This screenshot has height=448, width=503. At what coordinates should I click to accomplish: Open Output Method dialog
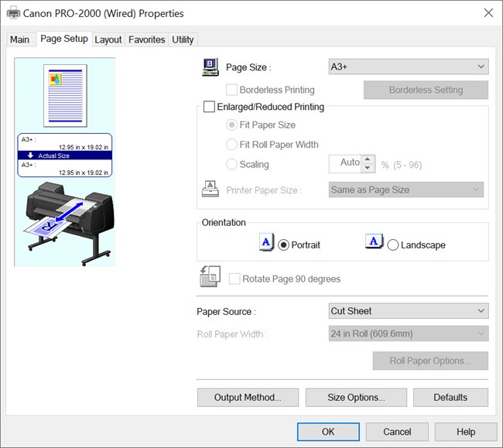point(248,398)
